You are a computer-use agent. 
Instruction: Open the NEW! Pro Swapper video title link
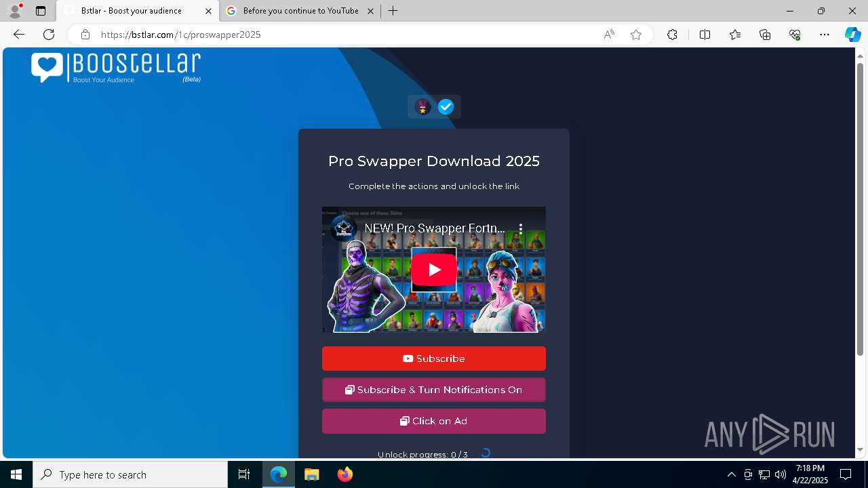click(x=435, y=228)
